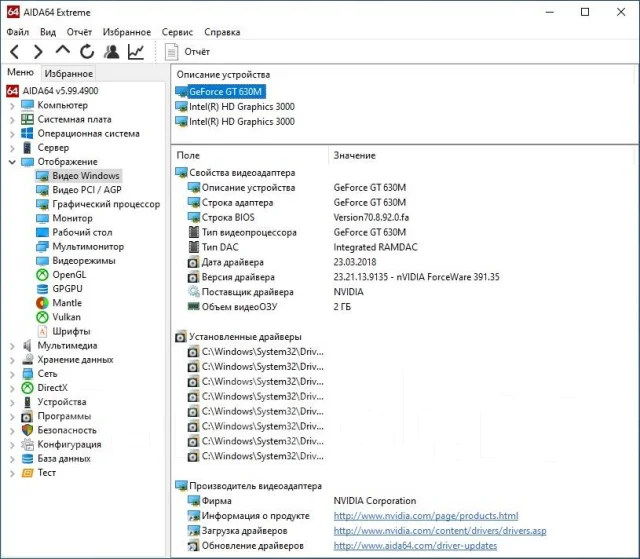
Task: Open the graph chart toolbar icon
Action: point(136,52)
